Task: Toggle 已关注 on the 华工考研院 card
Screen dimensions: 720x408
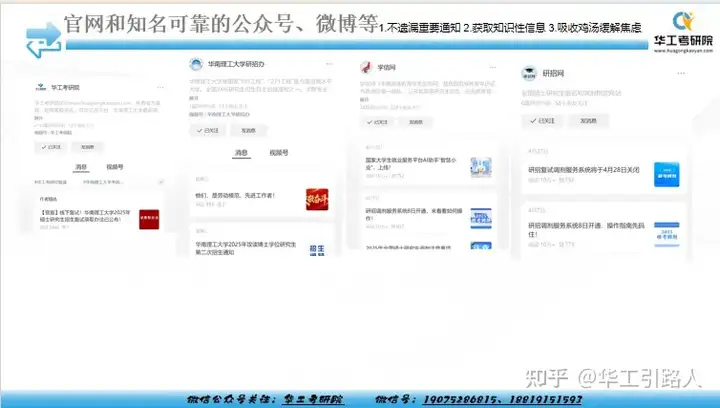Action: pos(51,147)
